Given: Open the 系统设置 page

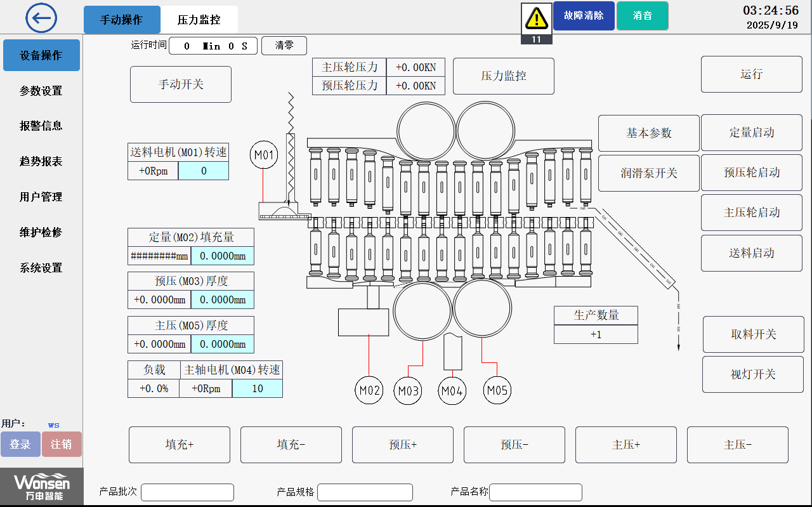Looking at the screenshot, I should (x=41, y=268).
